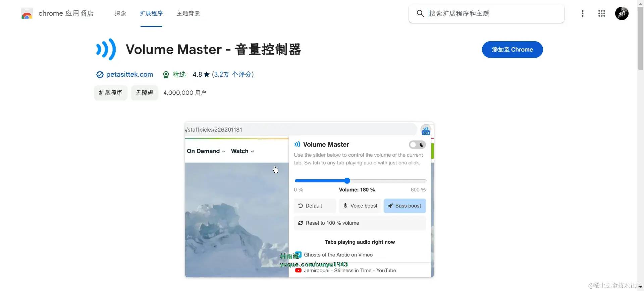Click the 无障碍 category chip

(144, 93)
